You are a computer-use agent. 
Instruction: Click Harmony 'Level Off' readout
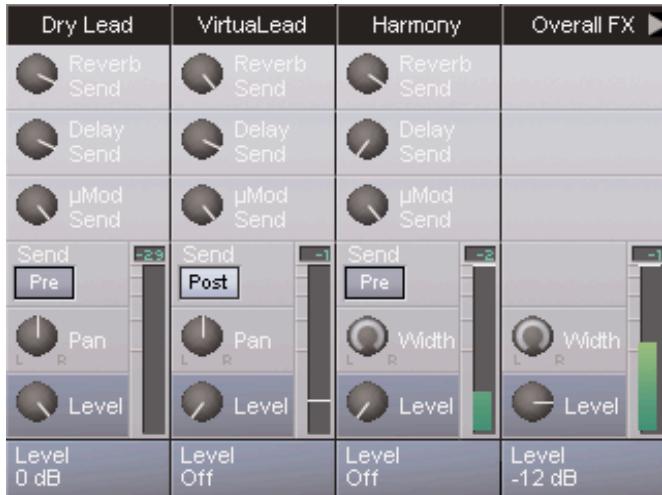point(418,468)
